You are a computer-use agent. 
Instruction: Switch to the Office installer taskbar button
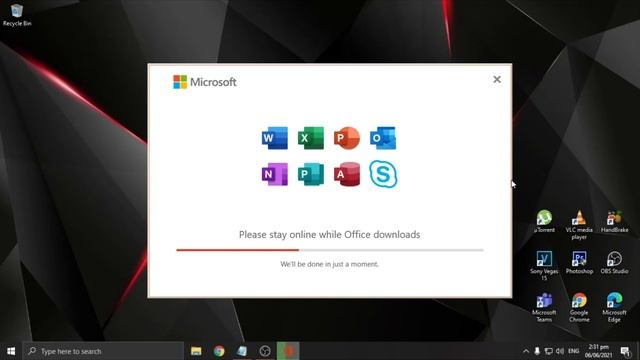coord(288,351)
